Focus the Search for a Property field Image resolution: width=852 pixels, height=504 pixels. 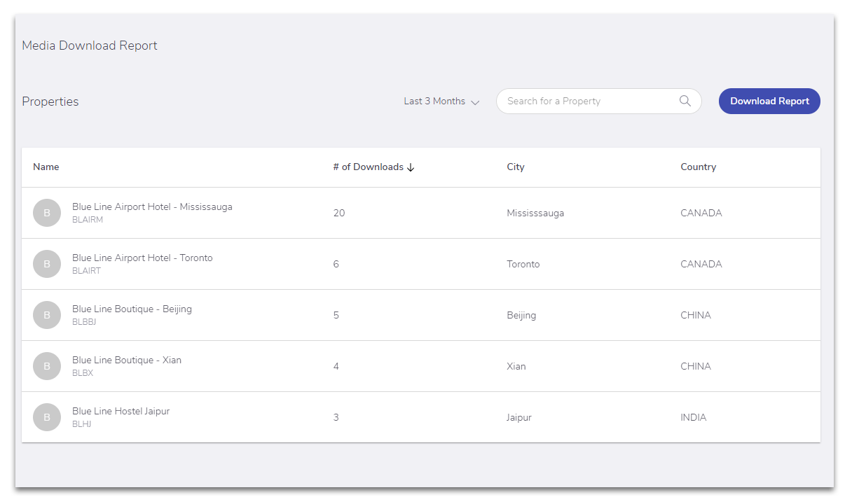[598, 101]
